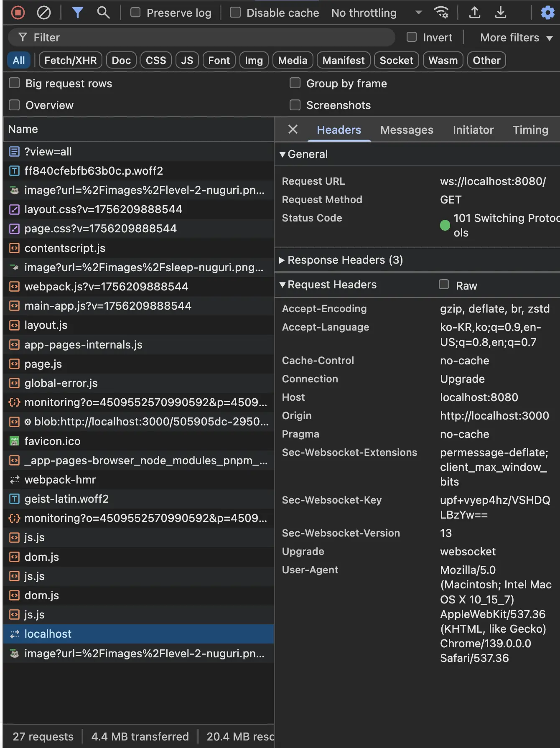The width and height of the screenshot is (560, 748).
Task: Export HAR file download icon
Action: (x=500, y=13)
